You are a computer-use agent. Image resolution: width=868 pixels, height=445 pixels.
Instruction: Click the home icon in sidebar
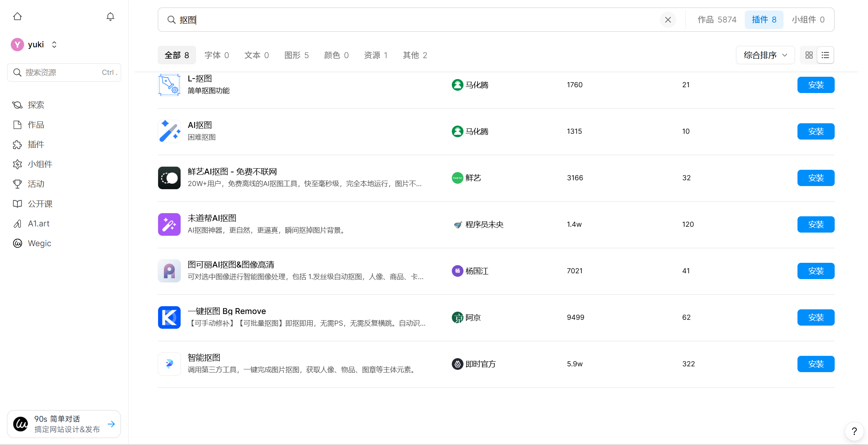[17, 17]
